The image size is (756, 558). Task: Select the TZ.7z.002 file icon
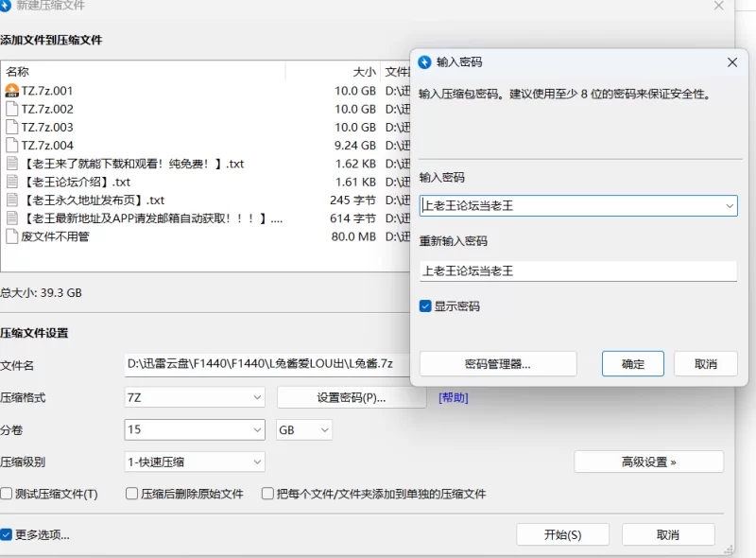[x=12, y=109]
